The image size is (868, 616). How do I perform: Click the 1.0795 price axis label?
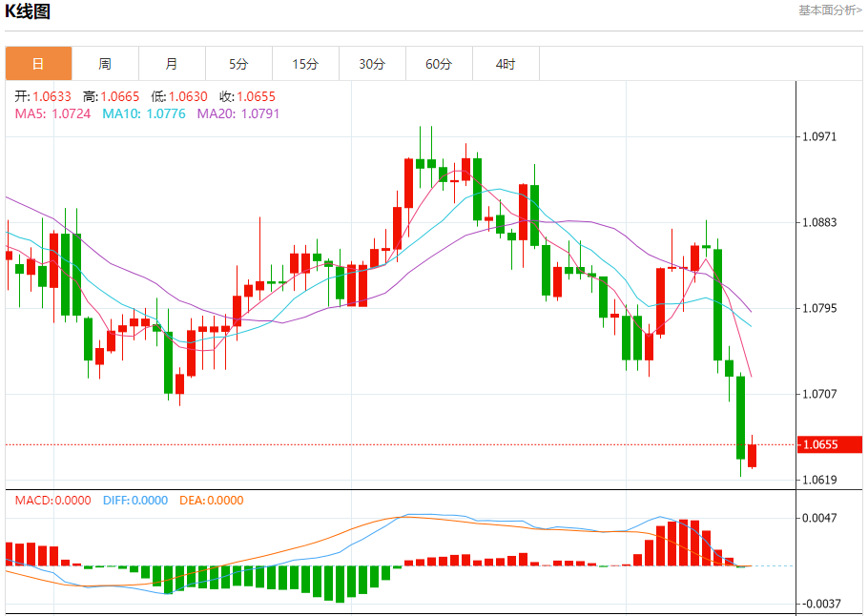pyautogui.click(x=819, y=308)
